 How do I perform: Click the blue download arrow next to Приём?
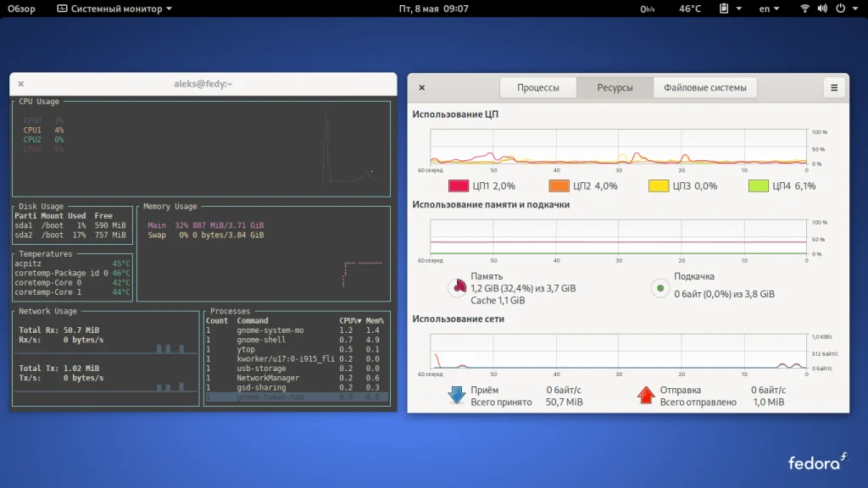457,395
